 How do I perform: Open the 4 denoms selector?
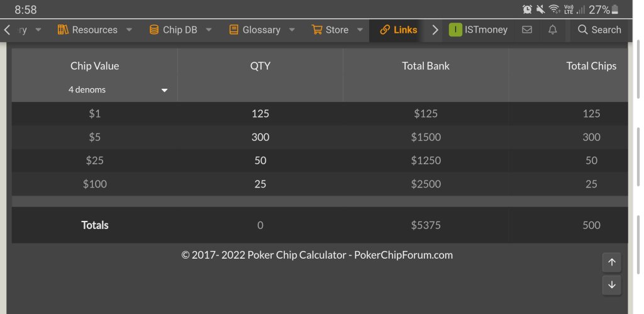click(x=118, y=90)
